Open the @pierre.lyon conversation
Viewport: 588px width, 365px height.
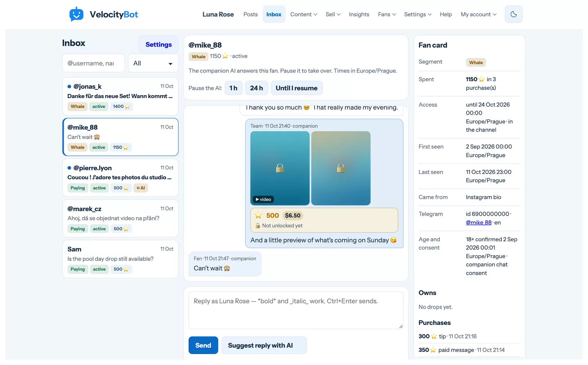tap(120, 178)
